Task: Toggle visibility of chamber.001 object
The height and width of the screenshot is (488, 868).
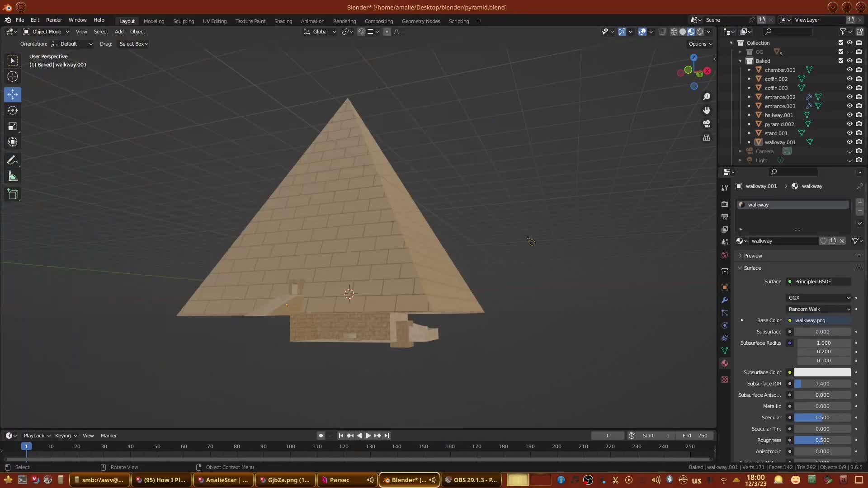Action: [849, 70]
